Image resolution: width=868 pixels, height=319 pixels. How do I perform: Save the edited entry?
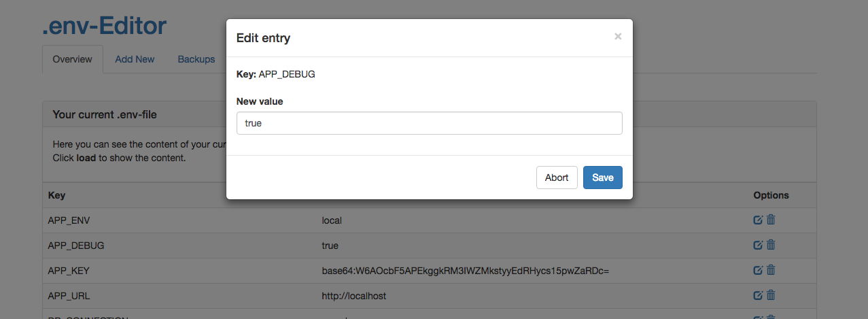[602, 178]
